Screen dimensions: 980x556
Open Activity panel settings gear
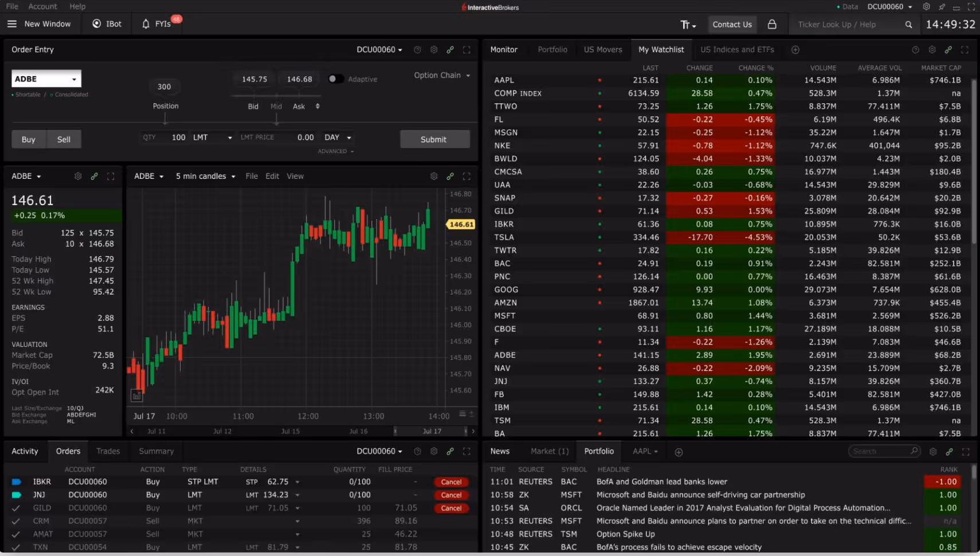pos(434,452)
